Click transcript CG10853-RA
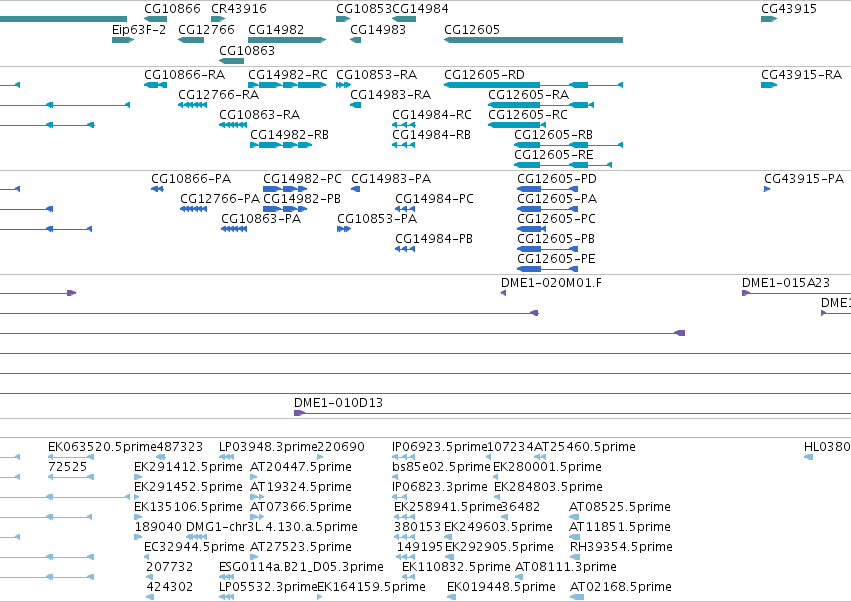 pos(377,74)
